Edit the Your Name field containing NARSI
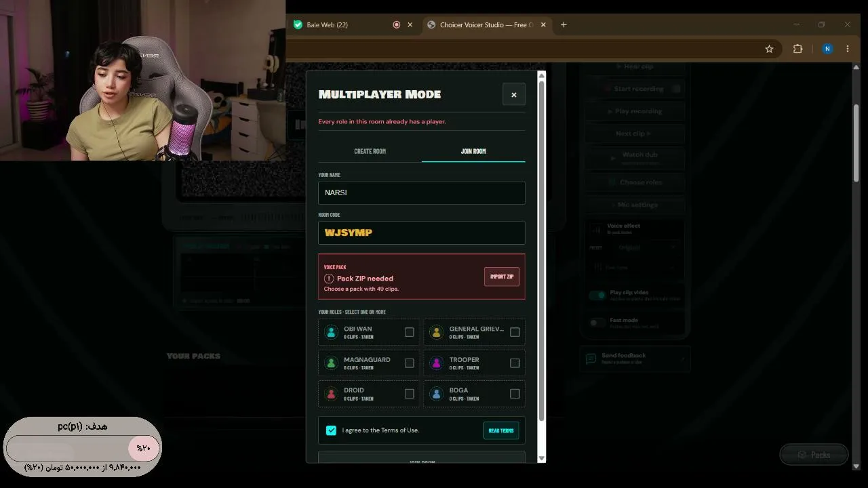The width and height of the screenshot is (868, 488). click(x=422, y=192)
